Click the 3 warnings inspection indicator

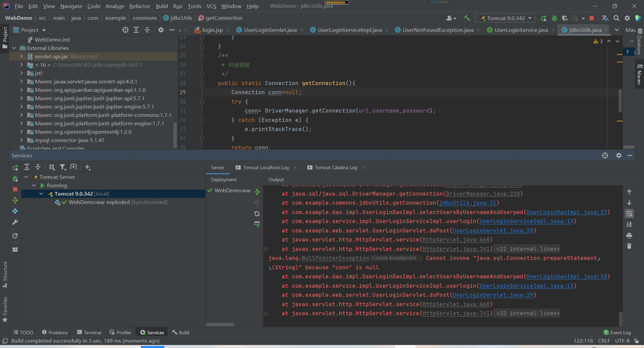coord(598,41)
